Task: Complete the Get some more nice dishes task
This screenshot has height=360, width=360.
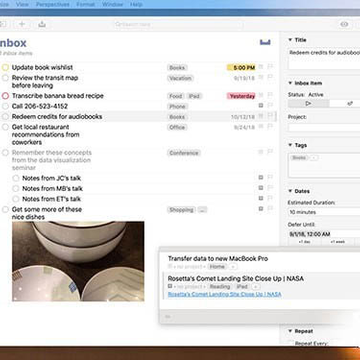Action: [x=5, y=210]
